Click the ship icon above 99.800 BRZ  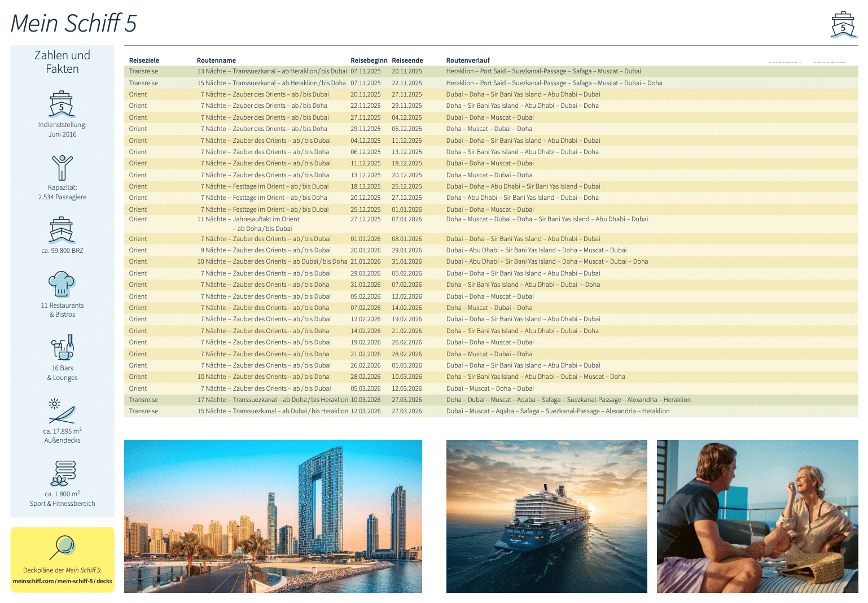[62, 230]
